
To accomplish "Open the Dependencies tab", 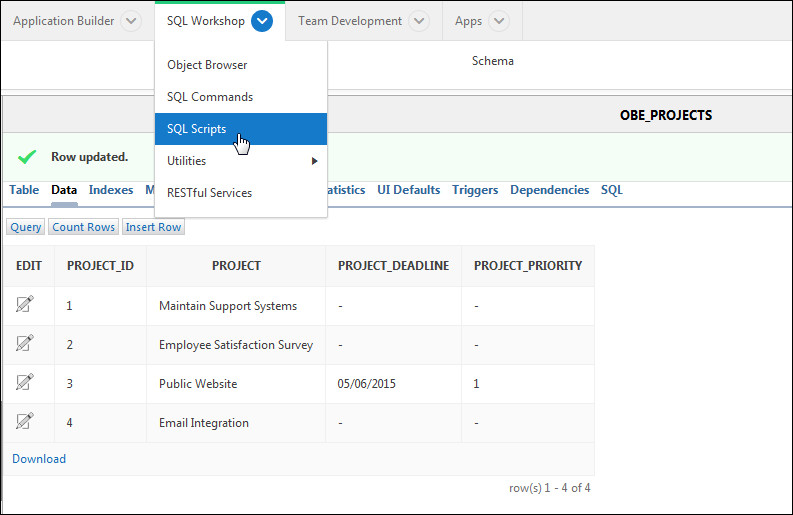I will point(549,190).
